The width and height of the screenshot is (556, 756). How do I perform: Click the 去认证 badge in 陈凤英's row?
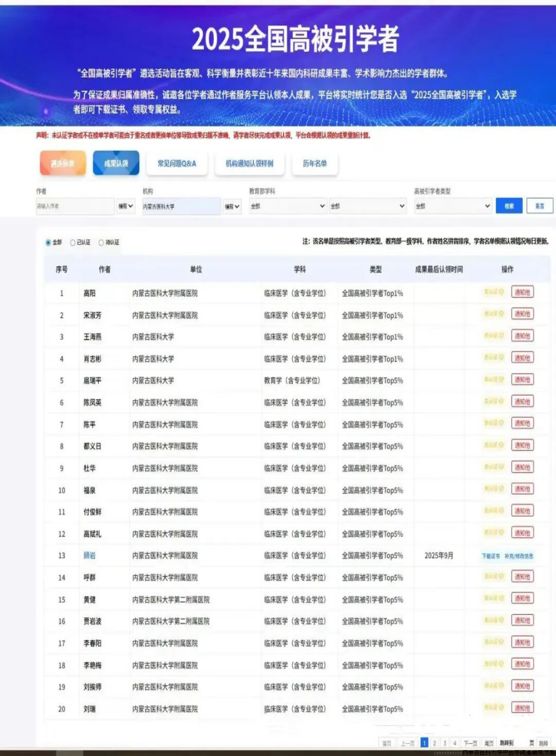493,401
